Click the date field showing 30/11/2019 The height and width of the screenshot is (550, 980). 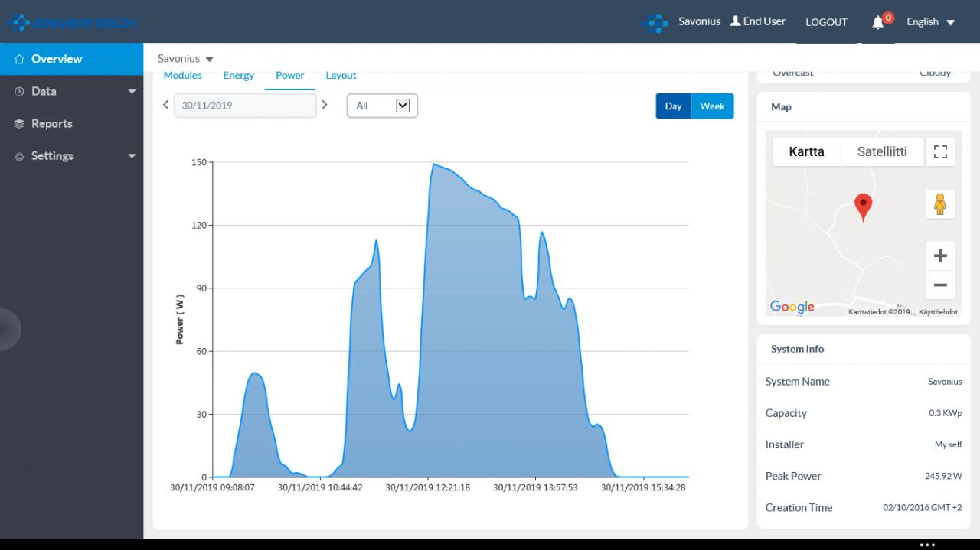click(245, 106)
